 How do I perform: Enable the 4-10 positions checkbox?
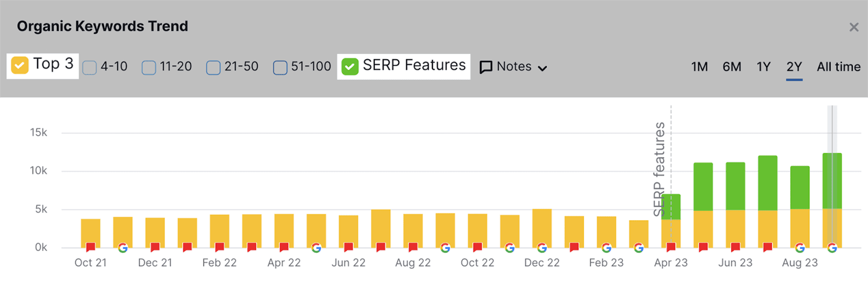click(x=90, y=67)
